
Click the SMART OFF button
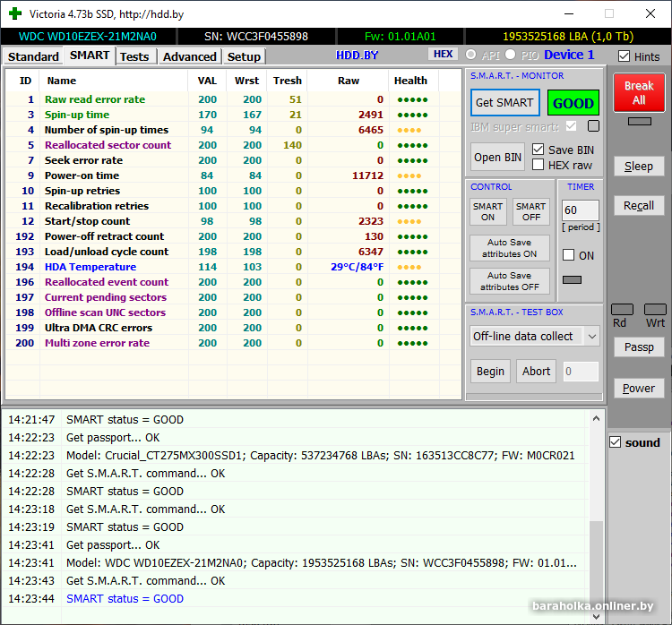click(531, 211)
